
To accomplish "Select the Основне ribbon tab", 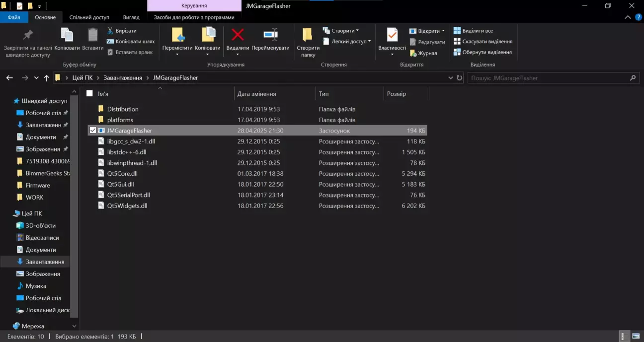I will 45,17.
